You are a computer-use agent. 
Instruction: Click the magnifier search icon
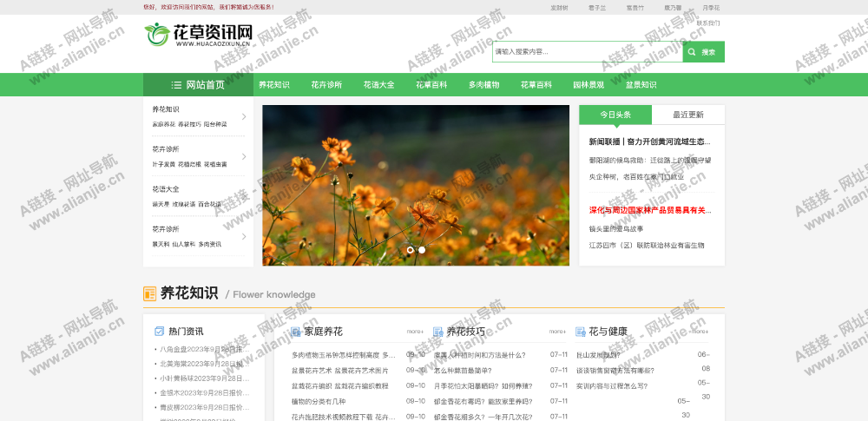click(x=692, y=52)
